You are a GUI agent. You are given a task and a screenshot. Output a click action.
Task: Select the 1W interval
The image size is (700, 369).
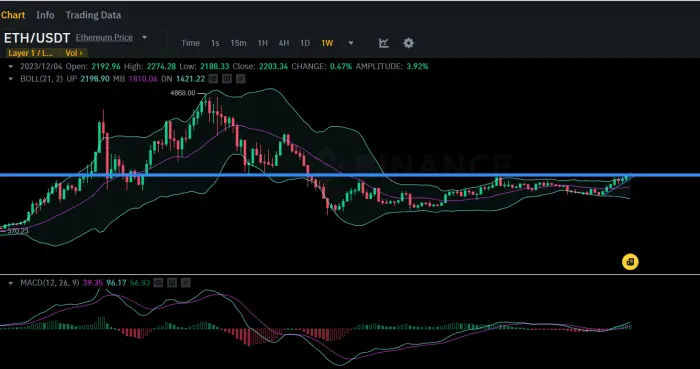[327, 43]
